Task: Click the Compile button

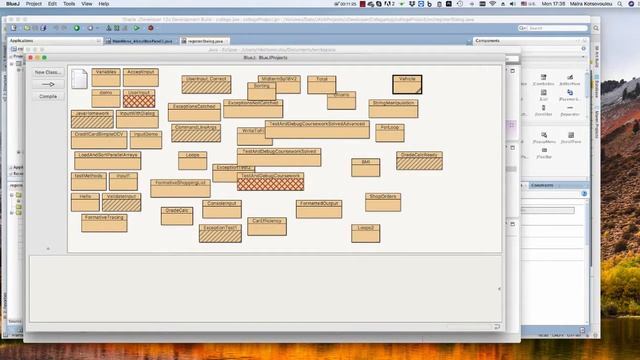Action: tap(48, 96)
